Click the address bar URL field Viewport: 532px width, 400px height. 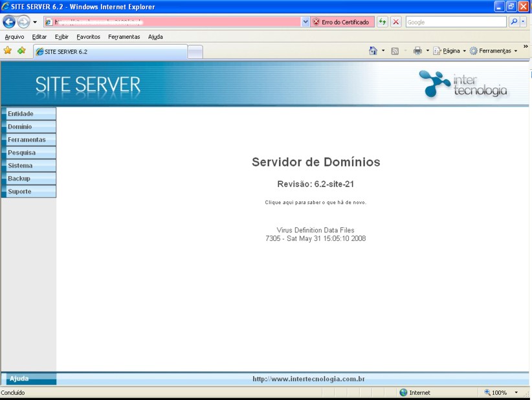tap(172, 22)
